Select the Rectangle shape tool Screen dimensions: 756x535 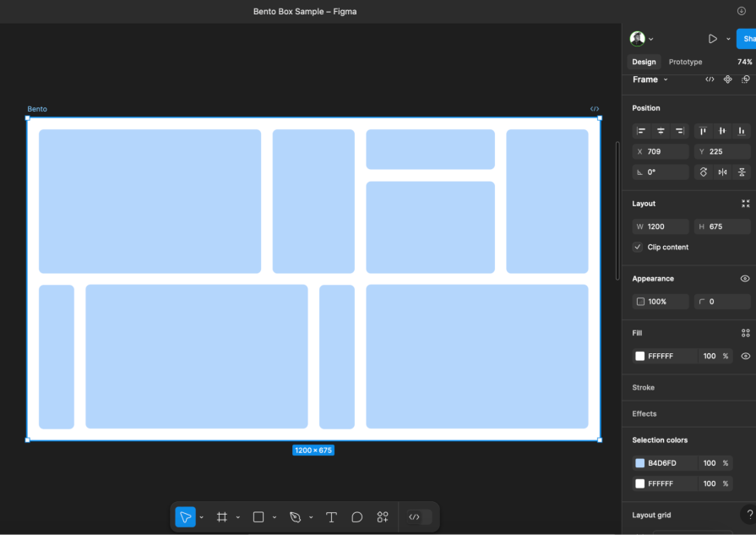coord(258,516)
